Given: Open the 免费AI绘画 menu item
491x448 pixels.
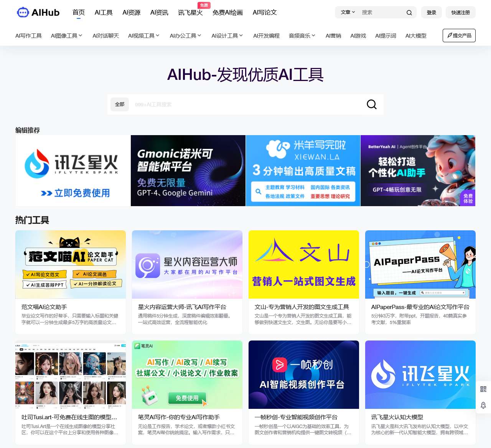Looking at the screenshot, I should click(x=228, y=12).
